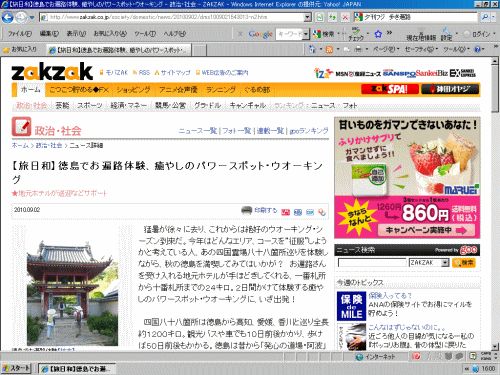Click the RSS feed toolbar icon
The width and height of the screenshot is (500, 375).
(329, 50)
